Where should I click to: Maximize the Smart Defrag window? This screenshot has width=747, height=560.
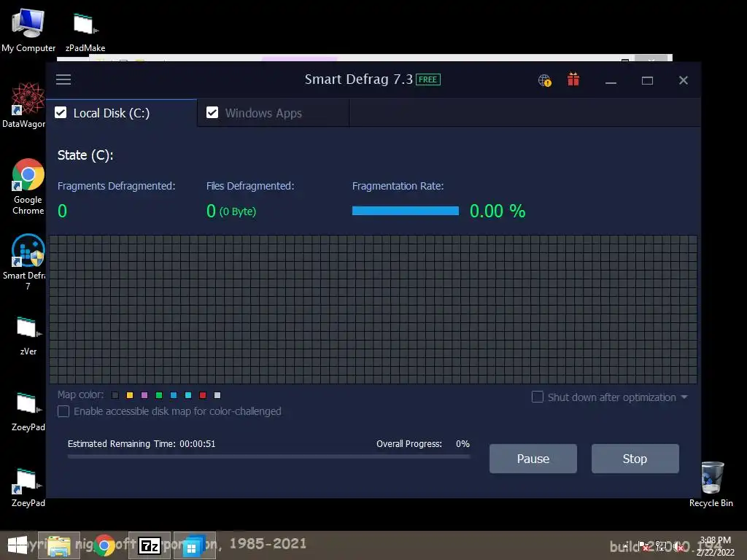coord(647,80)
